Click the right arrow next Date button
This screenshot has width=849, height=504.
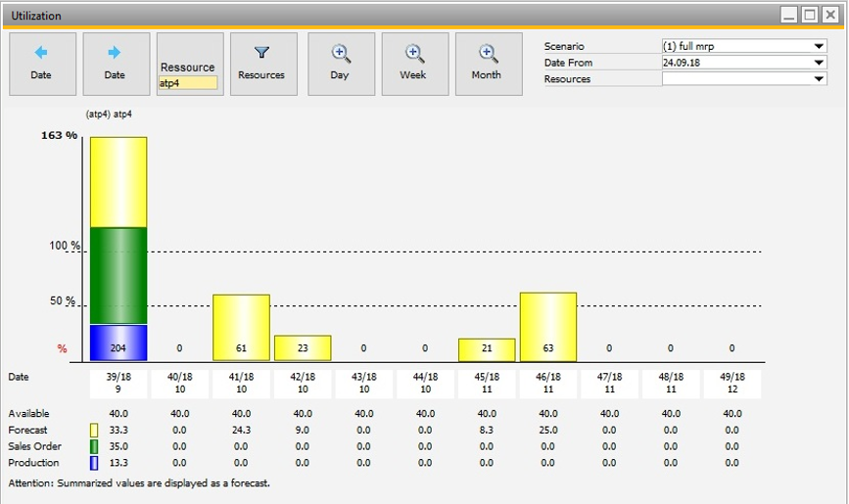coord(116,64)
